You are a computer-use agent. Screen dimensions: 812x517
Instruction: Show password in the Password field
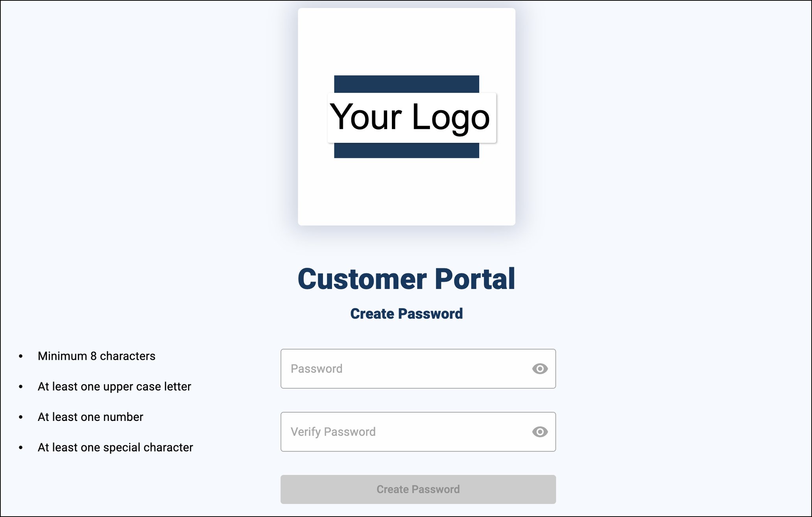[540, 369]
